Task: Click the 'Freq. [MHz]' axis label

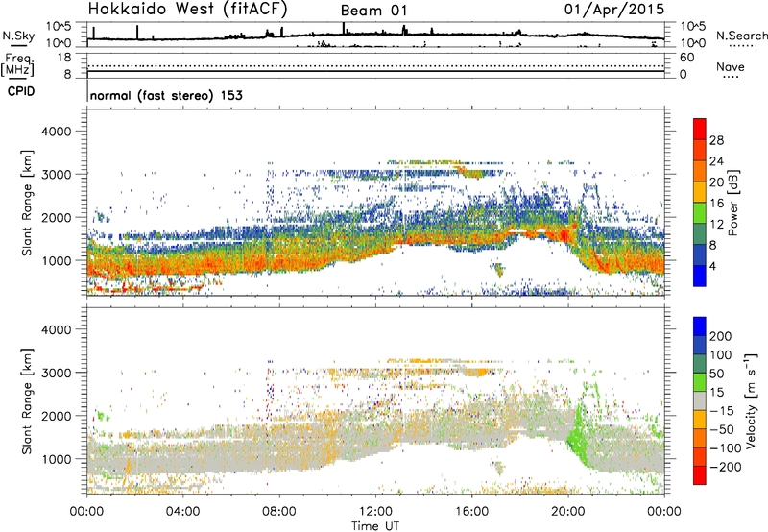Action: (x=17, y=65)
